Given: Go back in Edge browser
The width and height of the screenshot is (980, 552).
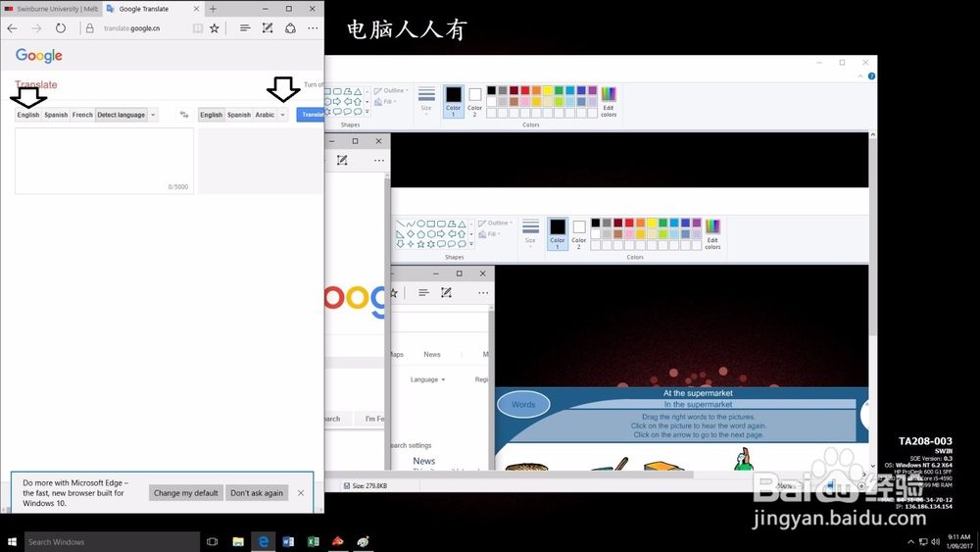Looking at the screenshot, I should point(12,28).
